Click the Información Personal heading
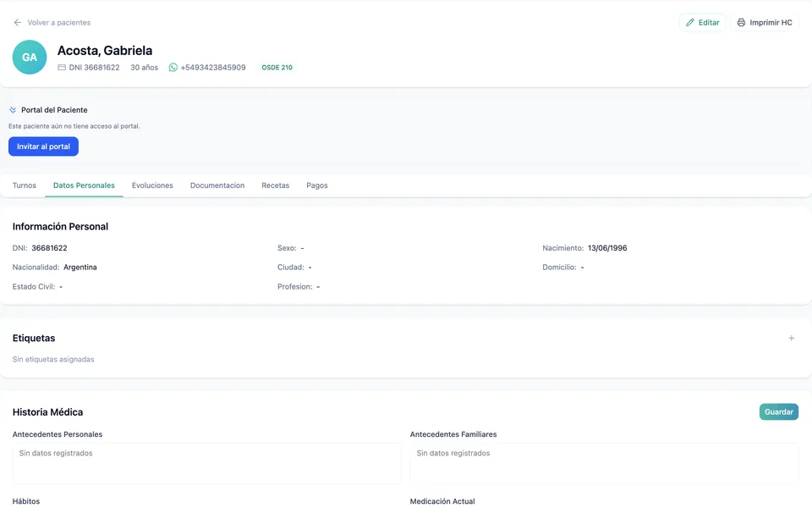Screen dimensions: 812x508 pyautogui.click(x=60, y=227)
